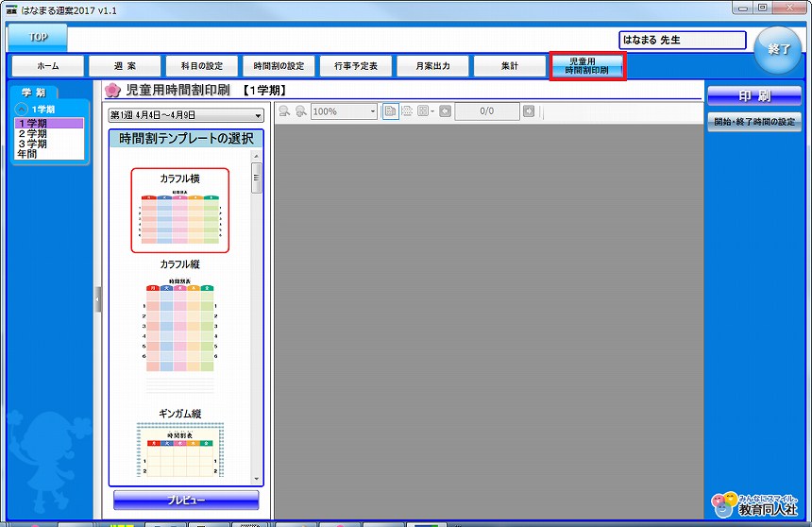This screenshot has width=812, height=527.
Task: Click template list scroll down arrow
Action: point(256,480)
